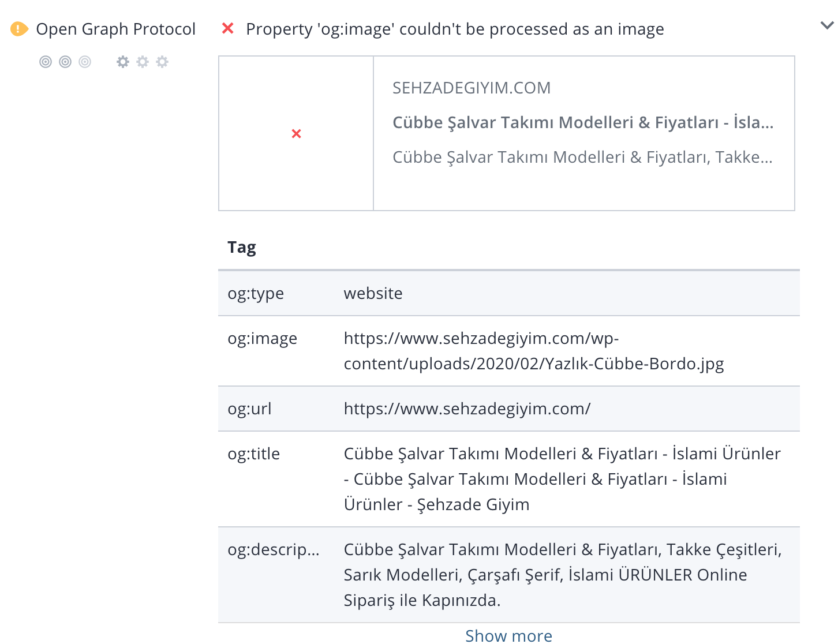Screen dimensions: 838x644
Task: Click the SEHZADEGIYIM.COM preview domain
Action: (x=472, y=88)
